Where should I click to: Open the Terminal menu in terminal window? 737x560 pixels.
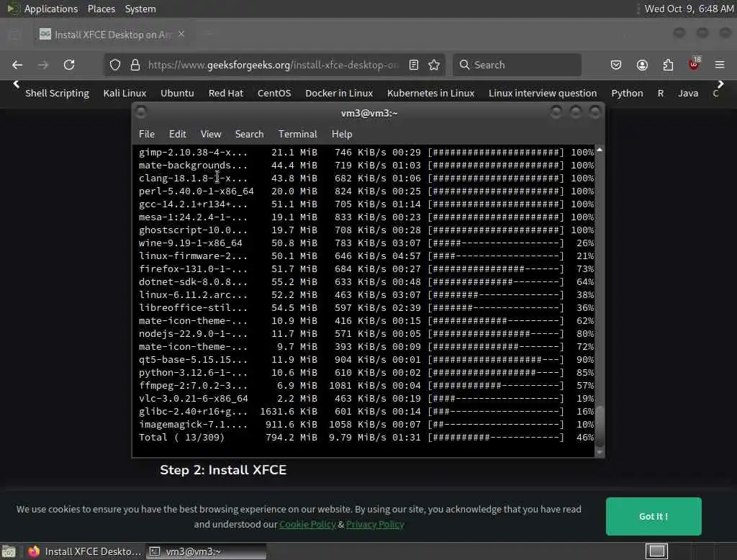tap(297, 134)
